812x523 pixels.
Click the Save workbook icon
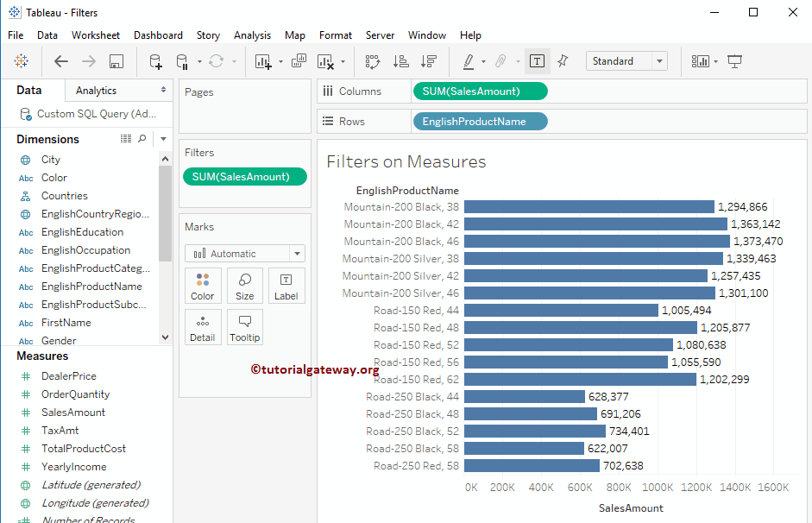[x=116, y=61]
